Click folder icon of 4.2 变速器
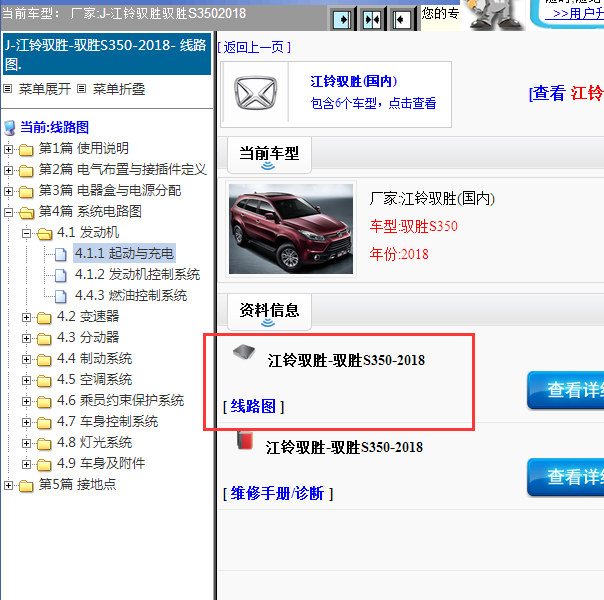This screenshot has width=604, height=600. [44, 318]
